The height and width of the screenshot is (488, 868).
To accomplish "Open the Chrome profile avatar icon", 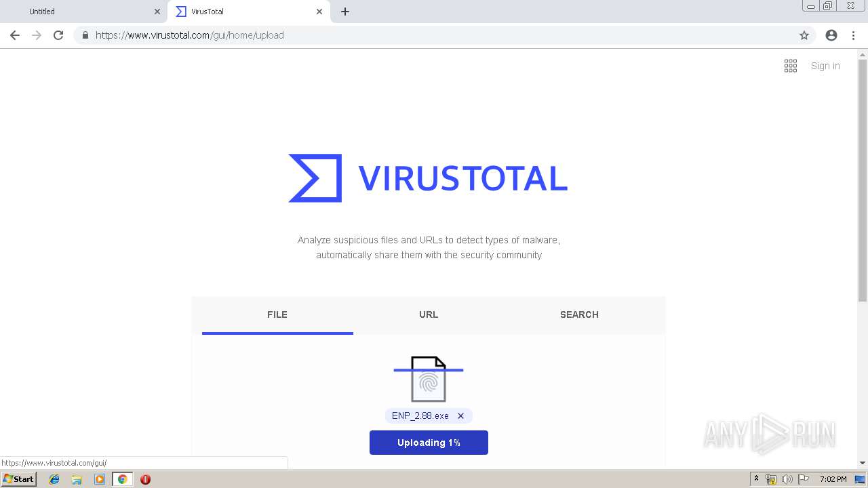I will click(x=831, y=35).
